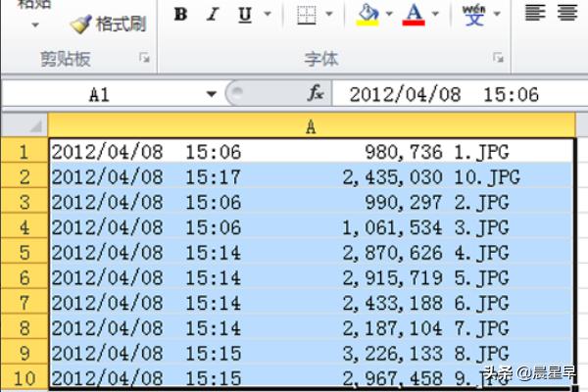The height and width of the screenshot is (392, 588).
Task: Select column A header
Action: 310,125
